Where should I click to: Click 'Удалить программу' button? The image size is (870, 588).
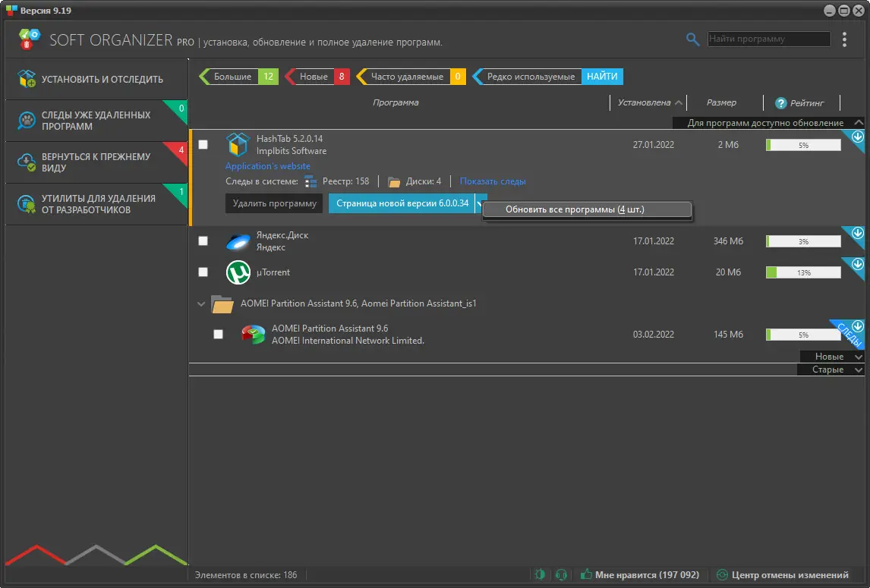275,203
